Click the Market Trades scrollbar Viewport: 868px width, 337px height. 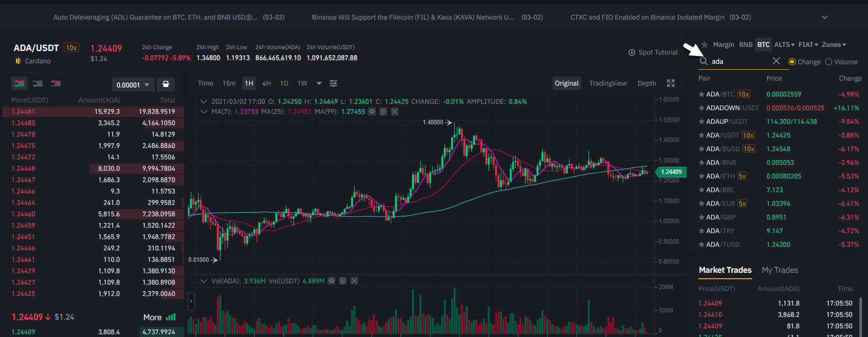click(x=860, y=317)
